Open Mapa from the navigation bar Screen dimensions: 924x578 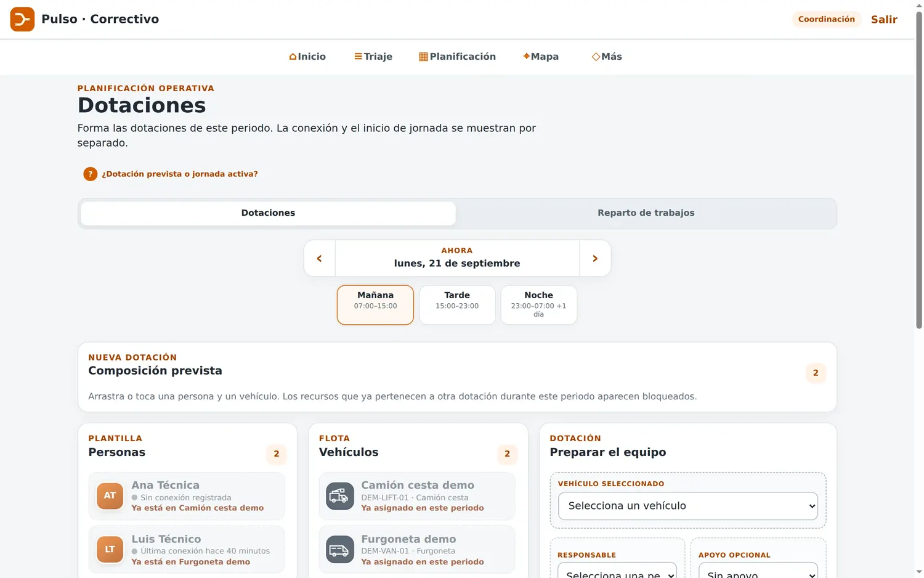[541, 57]
